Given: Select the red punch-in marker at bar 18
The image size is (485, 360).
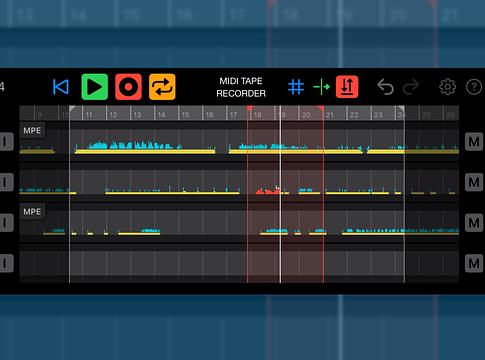Looking at the screenshot, I should pos(250,108).
